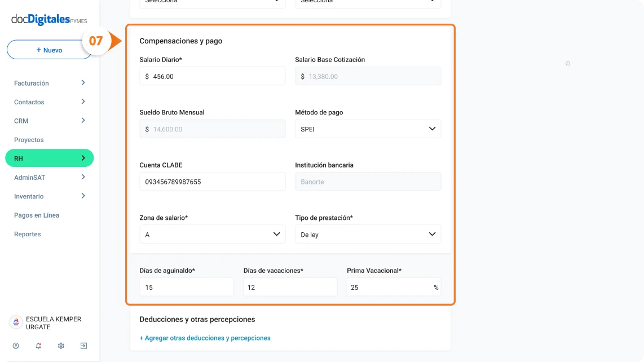Image resolution: width=644 pixels, height=362 pixels.
Task: Click the ESCUELA KEMPER URGATE avatar
Action: click(16, 322)
